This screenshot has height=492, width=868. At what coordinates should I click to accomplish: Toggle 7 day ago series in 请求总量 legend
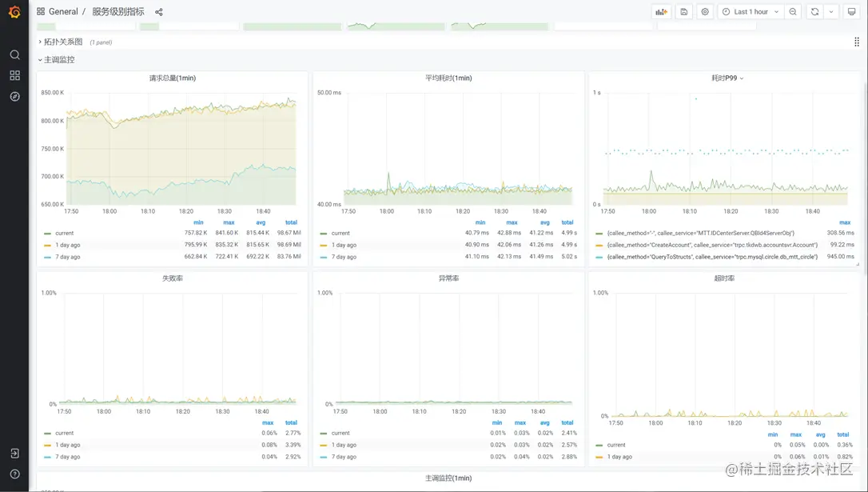pyautogui.click(x=67, y=257)
